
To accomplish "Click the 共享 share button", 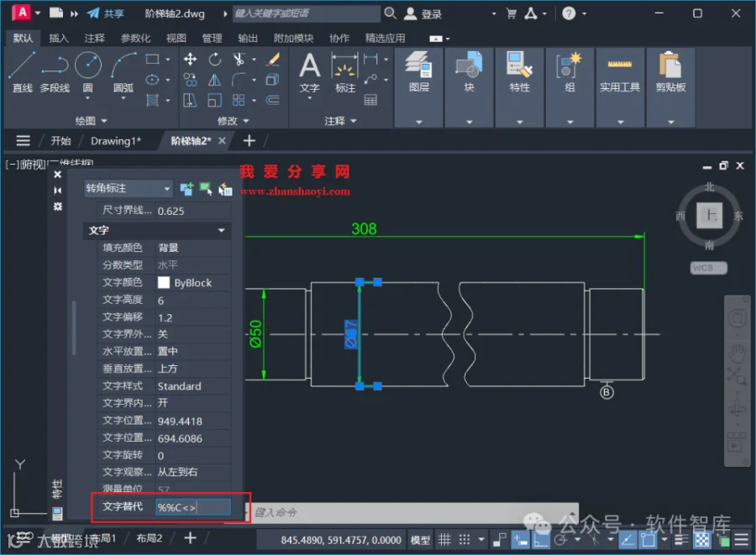I will point(106,13).
